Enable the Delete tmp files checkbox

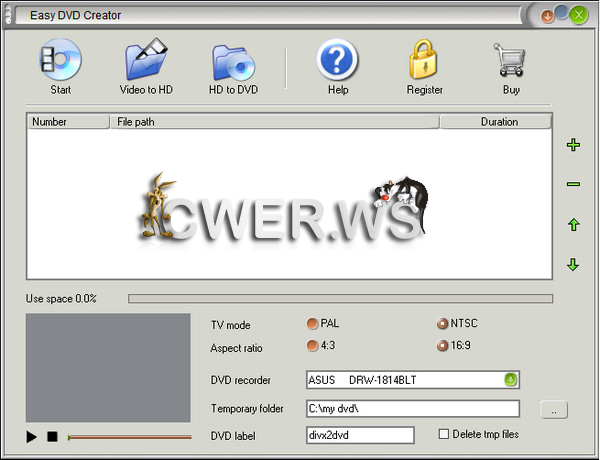pyautogui.click(x=444, y=434)
